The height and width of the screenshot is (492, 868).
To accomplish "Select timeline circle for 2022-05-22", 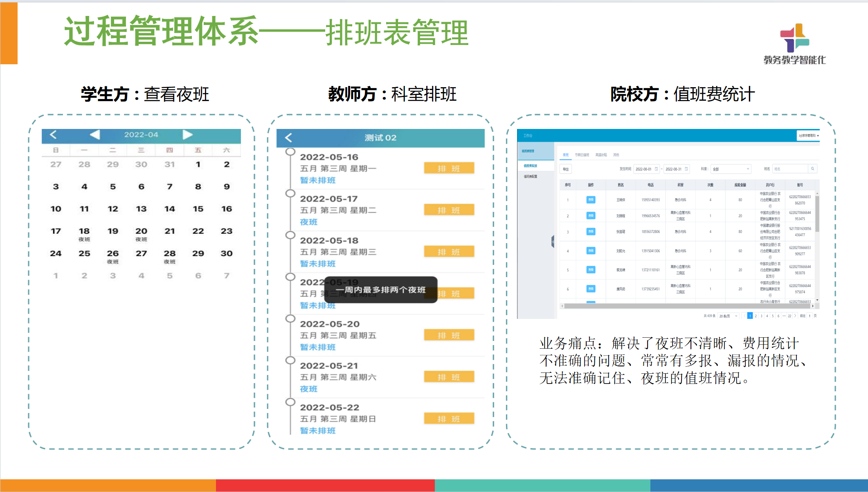I will [x=290, y=402].
